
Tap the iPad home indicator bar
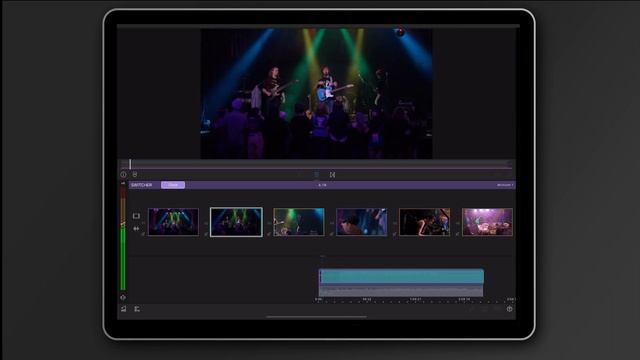[x=316, y=316]
